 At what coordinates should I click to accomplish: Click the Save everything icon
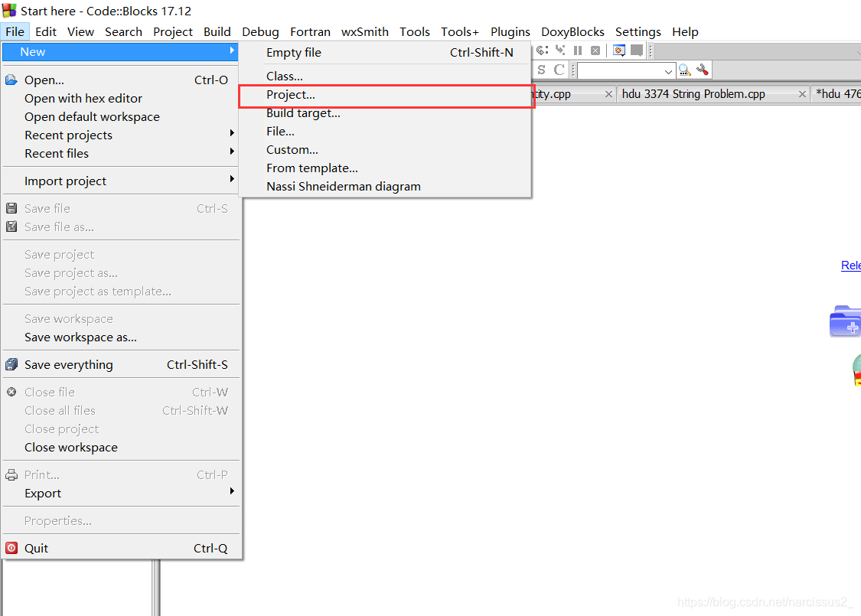click(11, 364)
